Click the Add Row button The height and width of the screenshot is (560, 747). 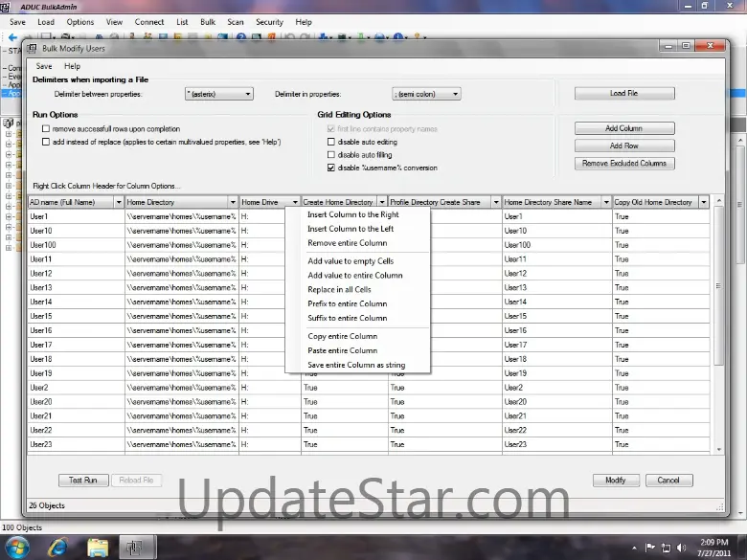[x=624, y=146]
